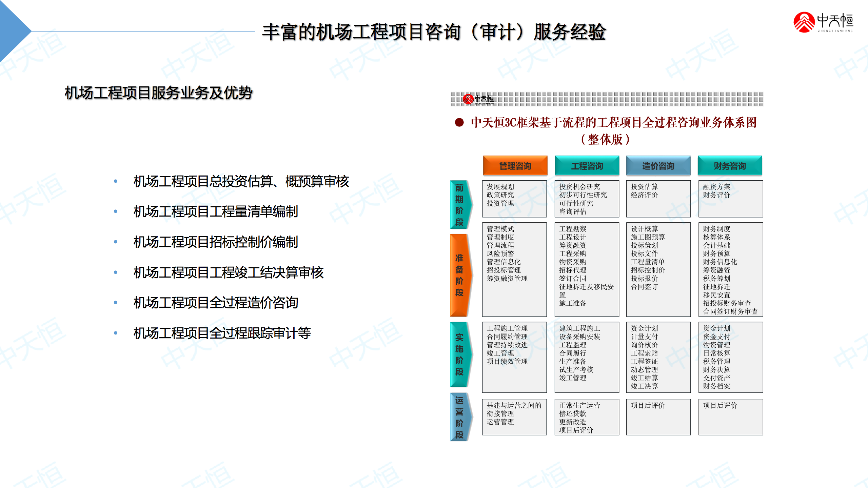Click 工程施工管理 text

tap(507, 328)
